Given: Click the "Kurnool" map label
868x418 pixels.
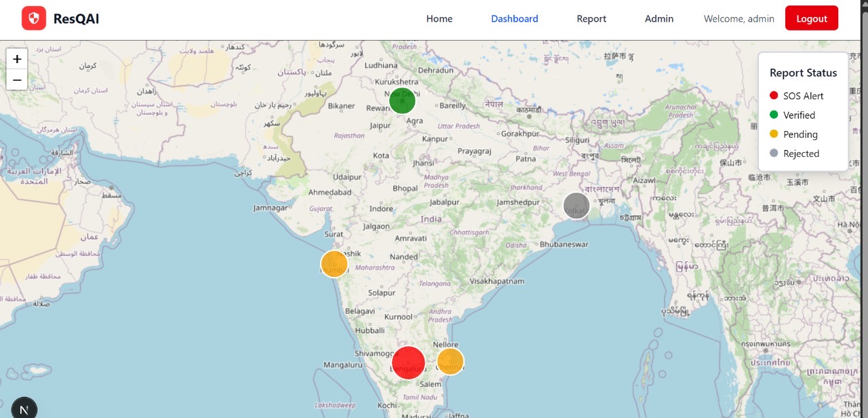Looking at the screenshot, I should pyautogui.click(x=398, y=317).
